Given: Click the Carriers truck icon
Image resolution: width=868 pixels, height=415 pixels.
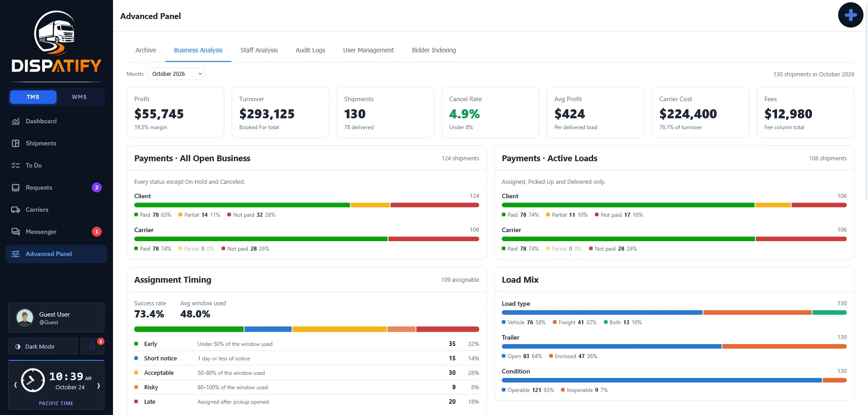Looking at the screenshot, I should [16, 210].
